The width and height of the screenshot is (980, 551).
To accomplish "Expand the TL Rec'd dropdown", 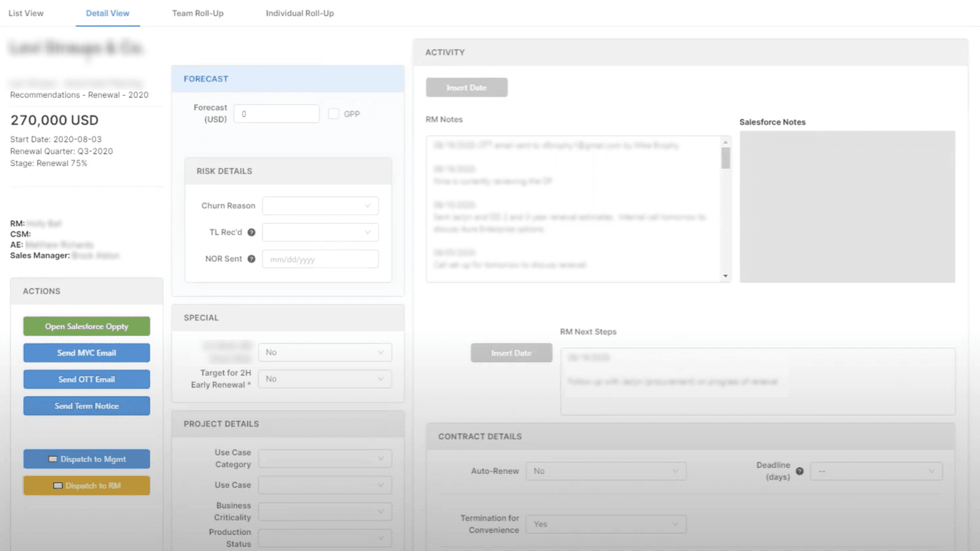I will click(320, 232).
